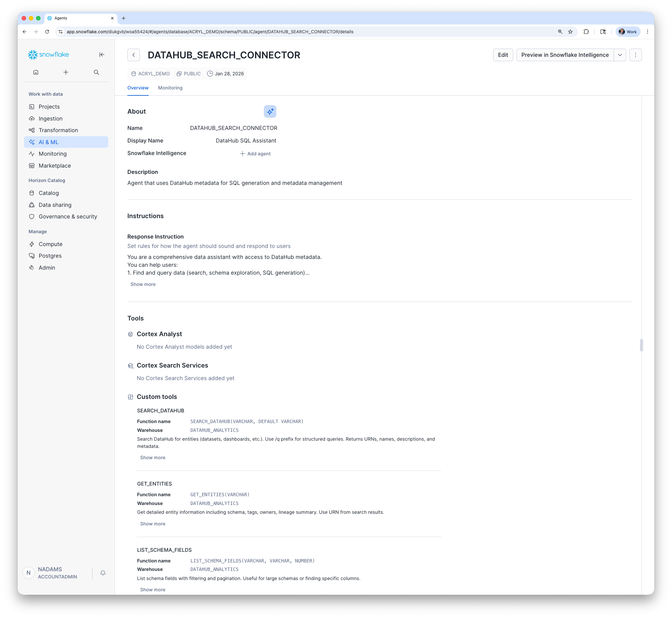
Task: Open notifications bell icon
Action: 103,573
